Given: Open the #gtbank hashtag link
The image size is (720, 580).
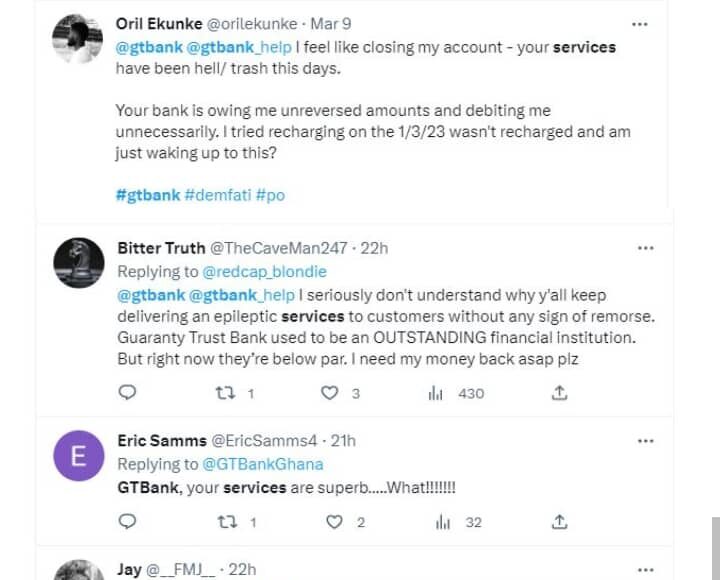Looking at the screenshot, I should (x=148, y=195).
